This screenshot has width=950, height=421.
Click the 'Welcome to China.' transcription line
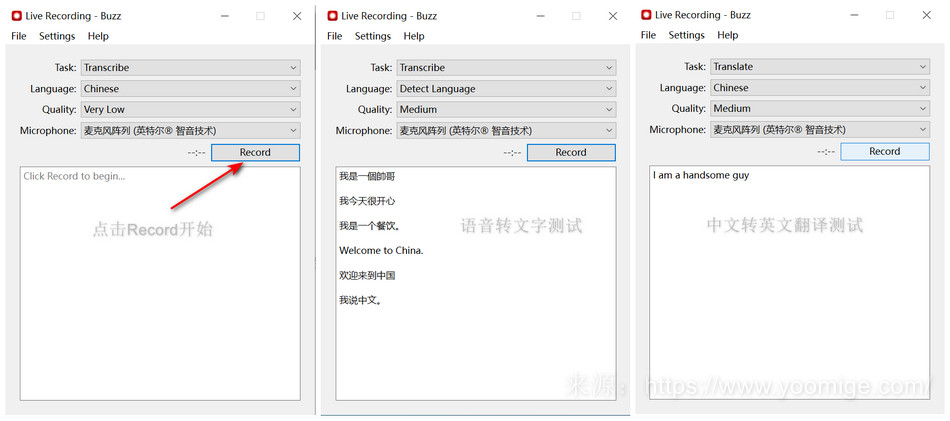pos(381,251)
